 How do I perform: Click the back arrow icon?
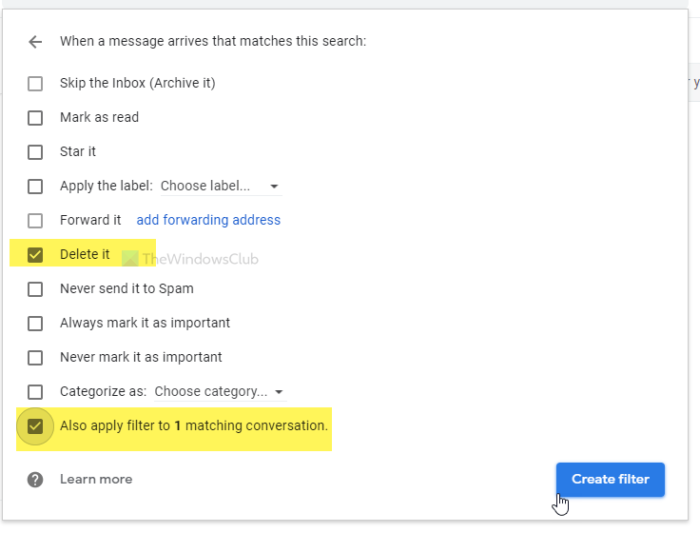coord(36,42)
